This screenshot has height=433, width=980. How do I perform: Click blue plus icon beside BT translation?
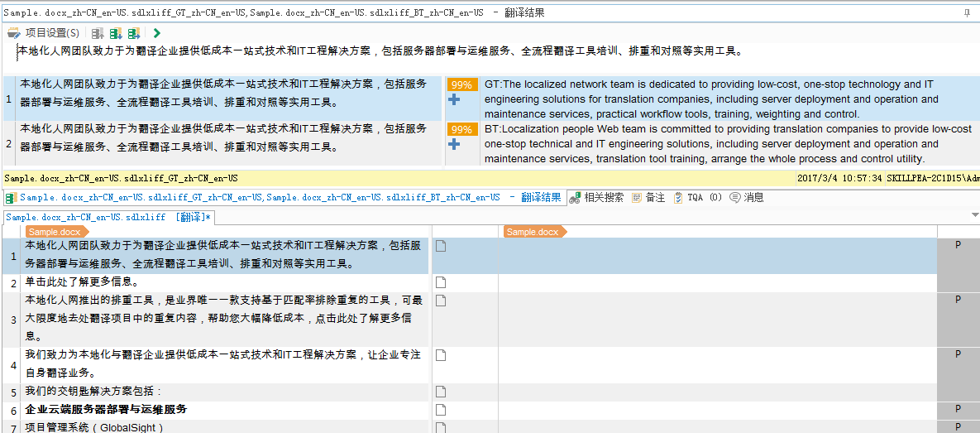453,145
